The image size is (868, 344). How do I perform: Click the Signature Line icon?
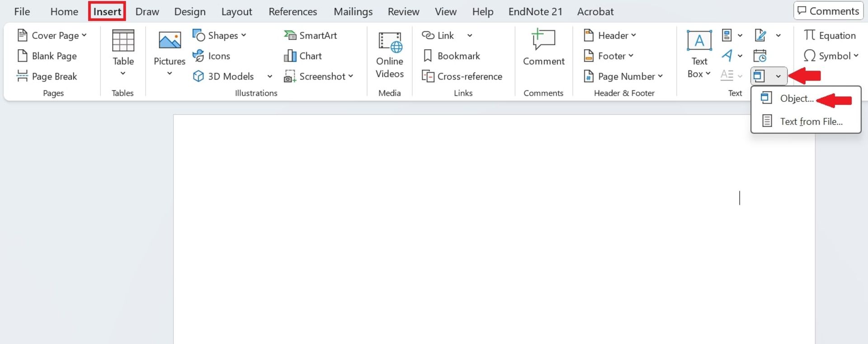coord(760,35)
